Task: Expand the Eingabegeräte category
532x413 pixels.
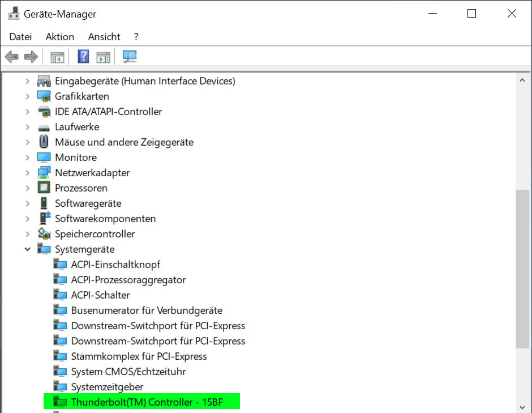Action: click(x=28, y=81)
